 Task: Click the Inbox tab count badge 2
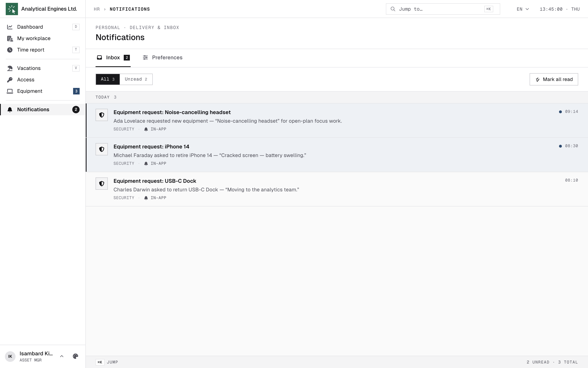[127, 58]
